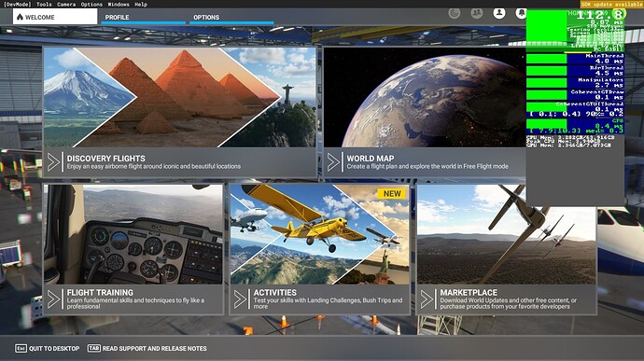Click the NEW badge on Activities
The height and width of the screenshot is (361, 644).
point(392,193)
